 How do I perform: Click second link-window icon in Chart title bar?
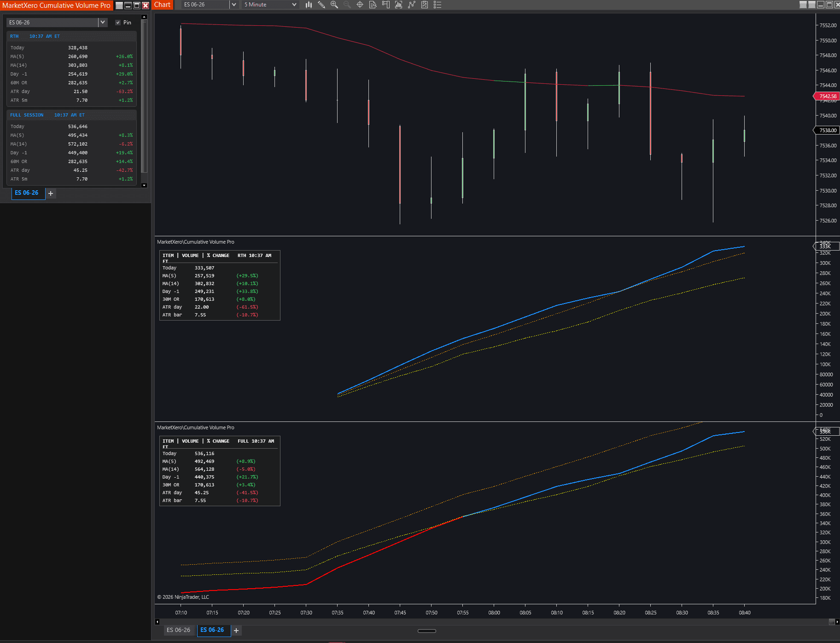pyautogui.click(x=811, y=5)
